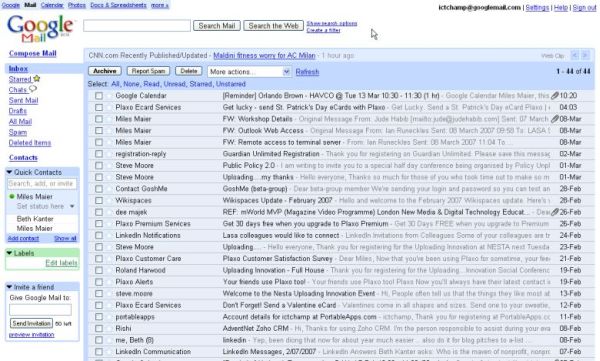Click Add contact link
Screen dimensions: 600x361
(x=23, y=238)
